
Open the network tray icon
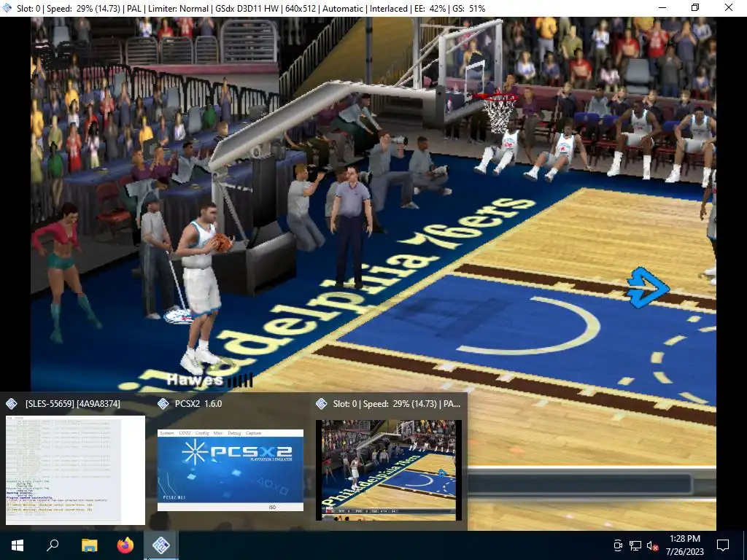(635, 545)
